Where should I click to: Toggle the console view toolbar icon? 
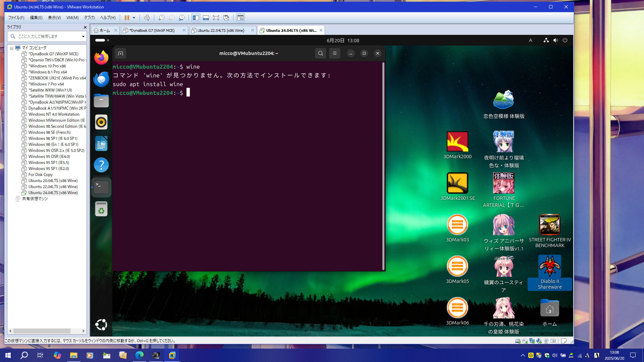(x=240, y=18)
